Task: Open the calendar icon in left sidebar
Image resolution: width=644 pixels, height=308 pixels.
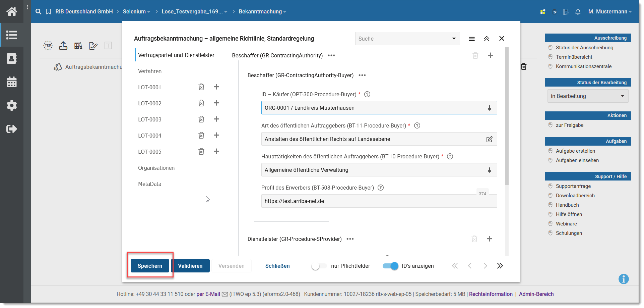Action: [x=12, y=82]
